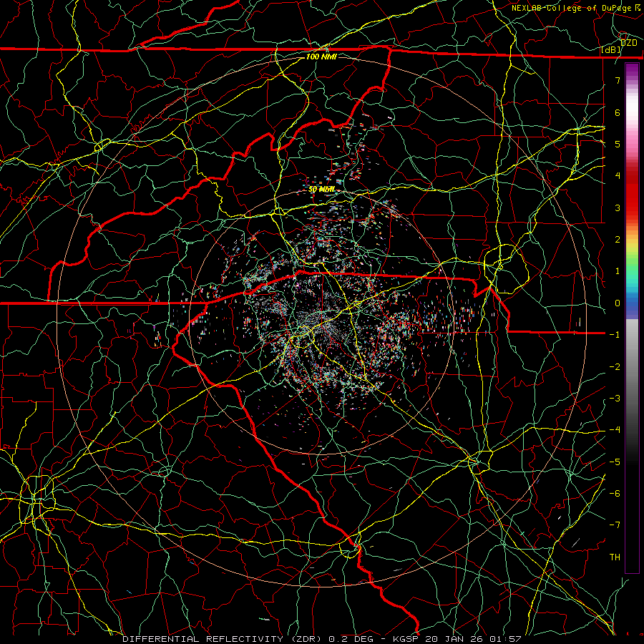
Task: Click the negative 2 scale value
Action: click(615, 367)
